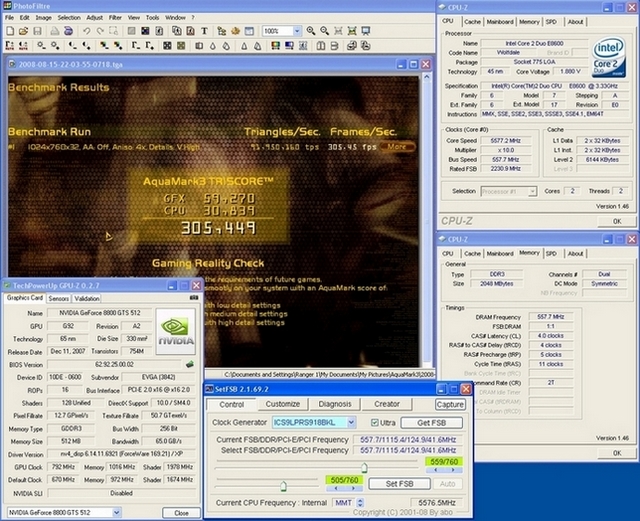The height and width of the screenshot is (521, 640).
Task: Open the Selection menu
Action: [69, 18]
